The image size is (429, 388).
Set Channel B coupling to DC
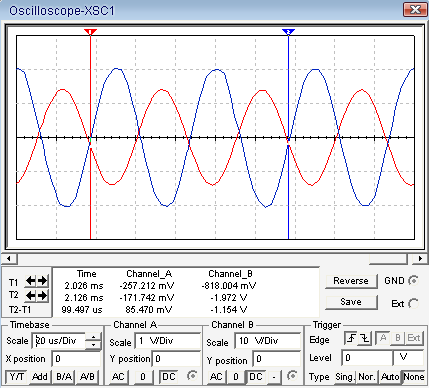(x=256, y=377)
